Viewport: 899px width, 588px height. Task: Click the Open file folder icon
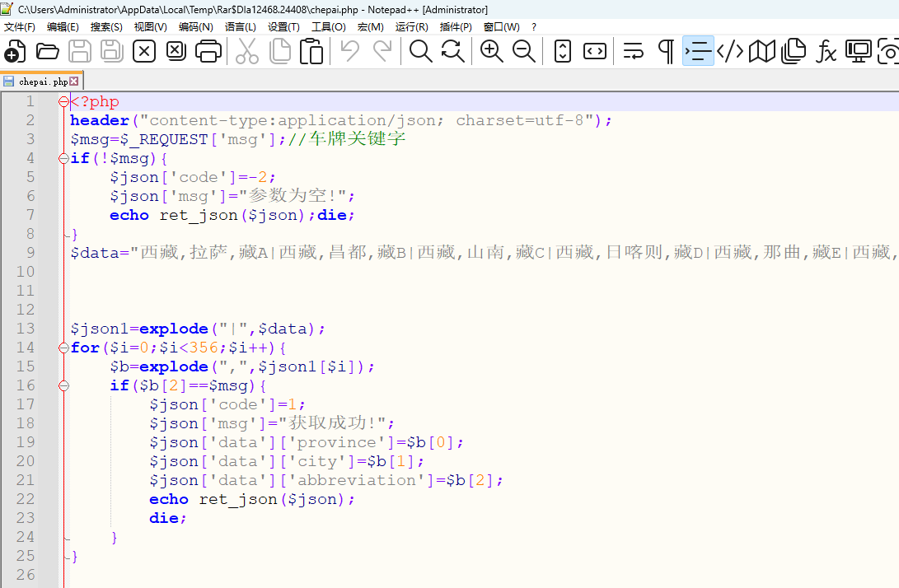48,52
